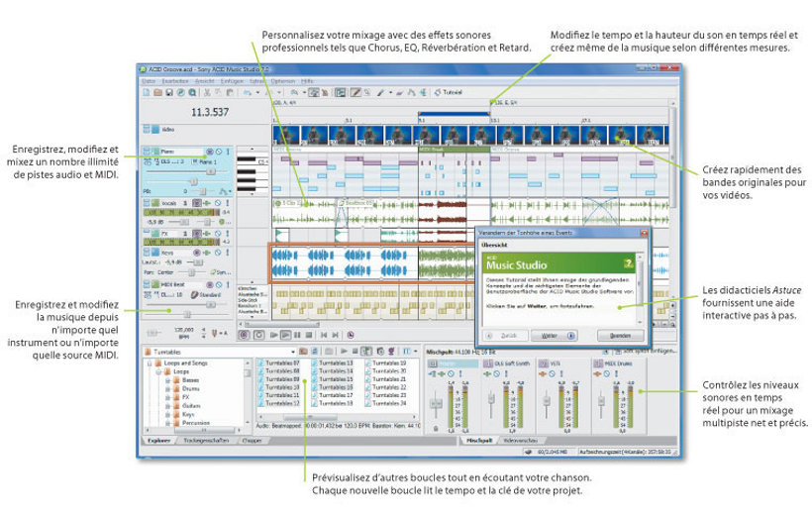Stop playback in the transport bar
This screenshot has height=519, width=812.
(309, 335)
